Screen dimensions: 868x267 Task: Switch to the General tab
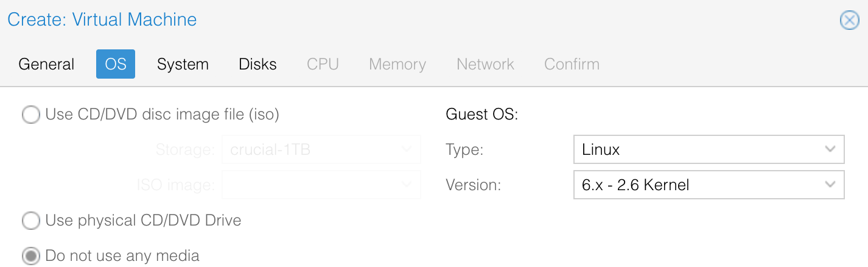tap(47, 64)
